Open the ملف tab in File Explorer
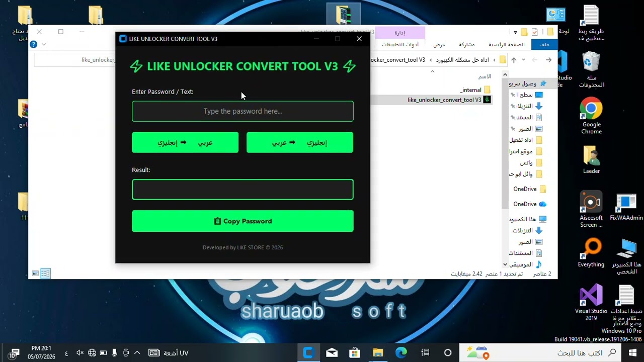Viewport: 644px width, 362px height. (544, 45)
